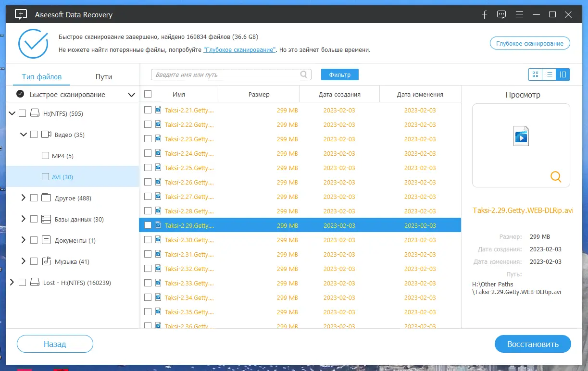Click the file icon of Taksi-2.25.Getty
588x371 pixels.
[158, 168]
